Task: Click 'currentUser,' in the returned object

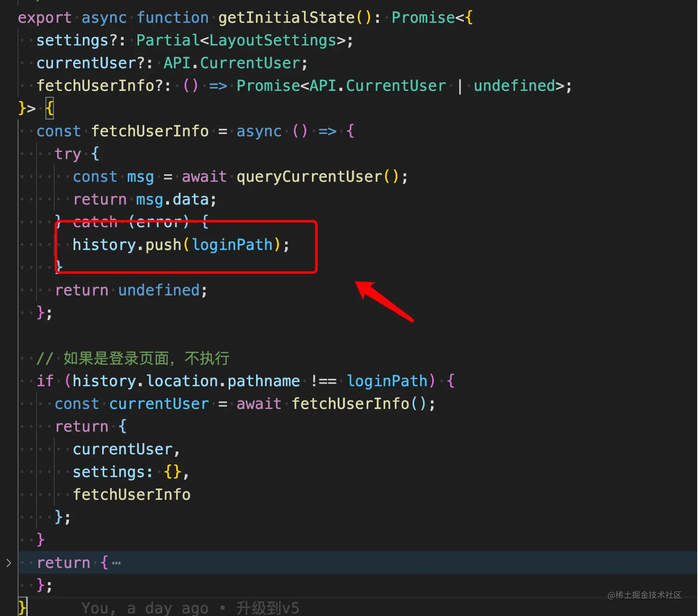Action: 126,450
